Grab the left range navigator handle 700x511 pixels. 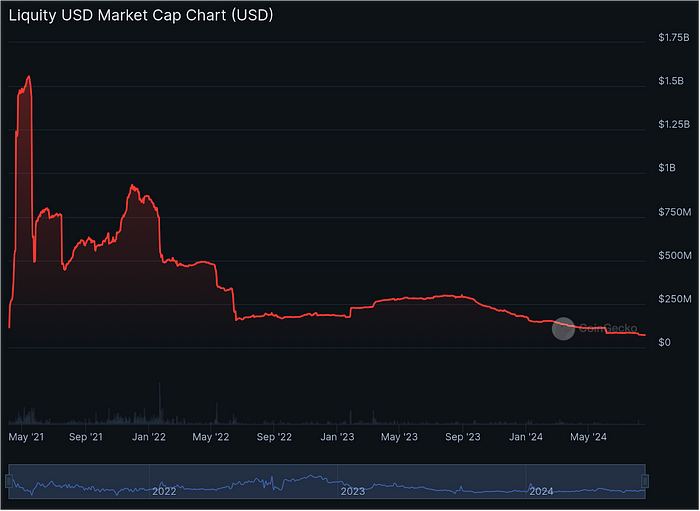coord(8,482)
